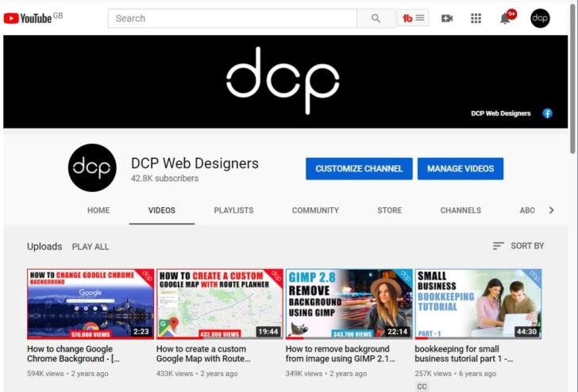578x392 pixels.
Task: Click the Uploads heading
Action: tap(44, 247)
